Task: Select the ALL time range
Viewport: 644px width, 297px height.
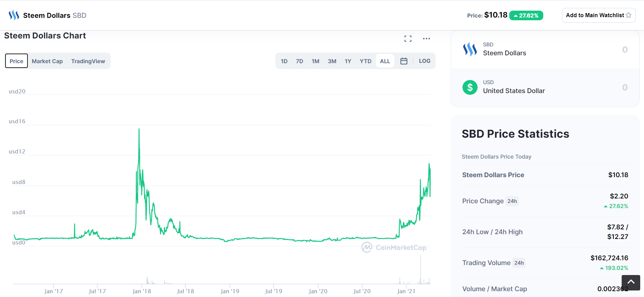Action: coord(385,61)
